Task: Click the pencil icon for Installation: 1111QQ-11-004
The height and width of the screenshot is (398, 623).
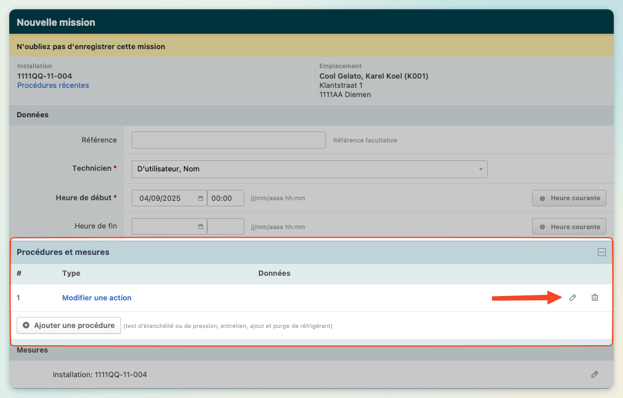Action: click(594, 374)
